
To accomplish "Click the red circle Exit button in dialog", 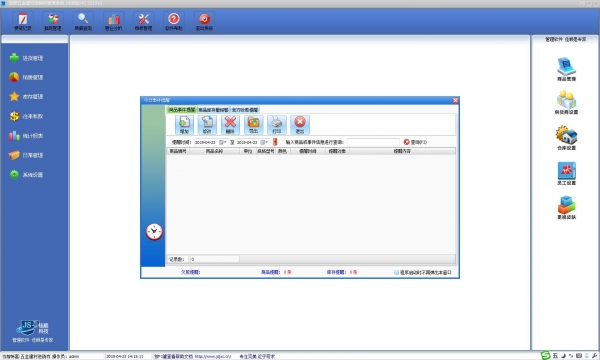I will pyautogui.click(x=300, y=125).
